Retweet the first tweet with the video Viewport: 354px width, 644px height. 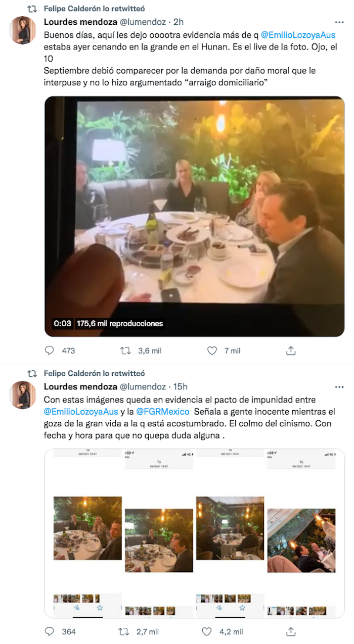pyautogui.click(x=125, y=351)
